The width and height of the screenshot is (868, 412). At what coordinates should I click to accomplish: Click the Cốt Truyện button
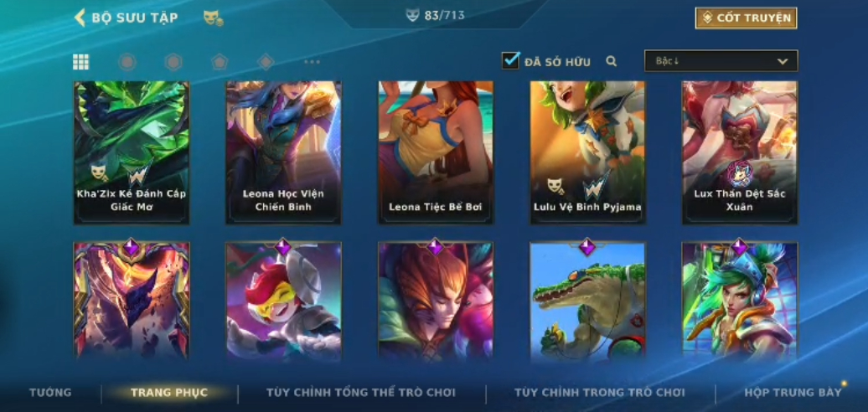point(747,18)
